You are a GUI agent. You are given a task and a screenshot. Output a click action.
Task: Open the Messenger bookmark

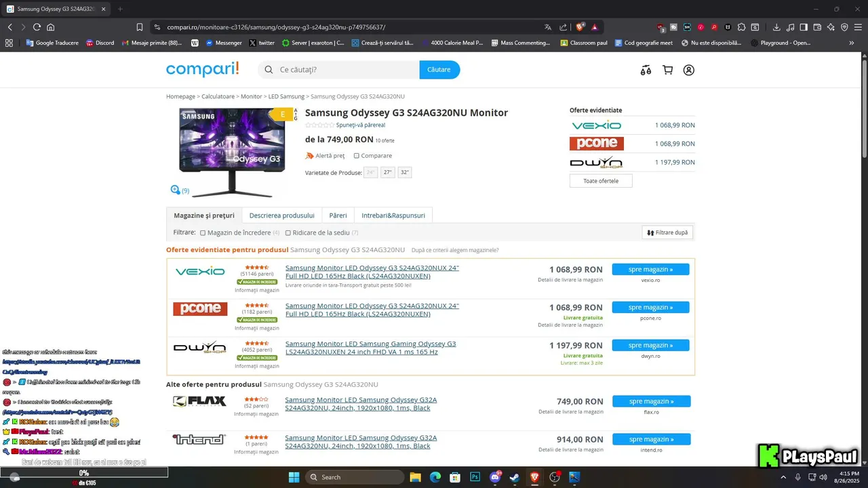(223, 43)
